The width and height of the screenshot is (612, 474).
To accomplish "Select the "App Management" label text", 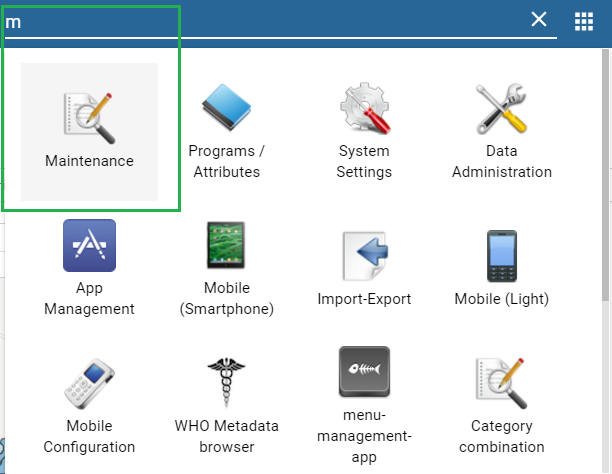I will [89, 298].
